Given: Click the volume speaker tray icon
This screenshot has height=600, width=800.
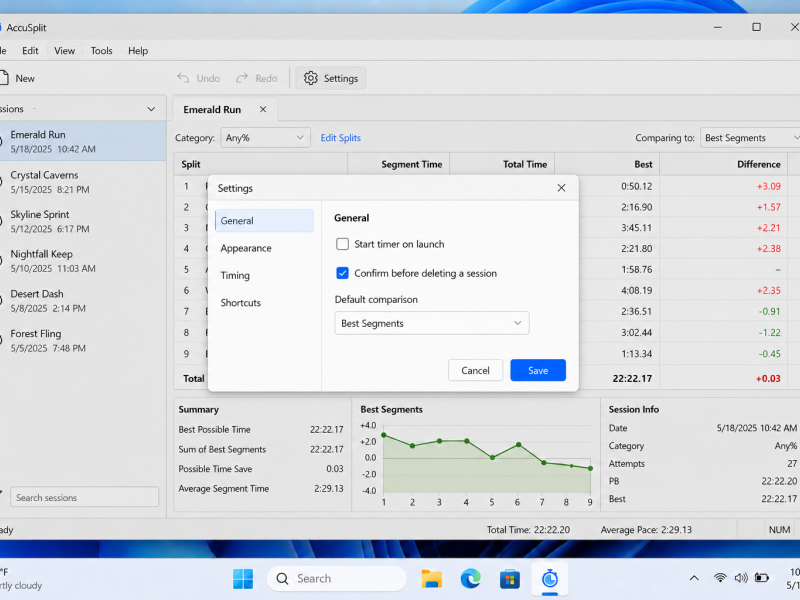Looking at the screenshot, I should [x=741, y=578].
